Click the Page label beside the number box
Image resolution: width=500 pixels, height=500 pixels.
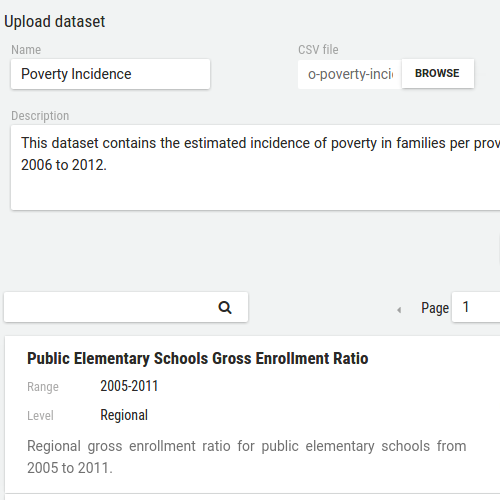[435, 308]
